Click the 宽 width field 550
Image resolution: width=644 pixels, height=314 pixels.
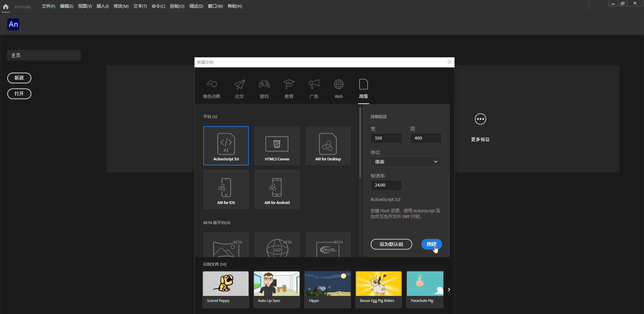click(x=386, y=138)
